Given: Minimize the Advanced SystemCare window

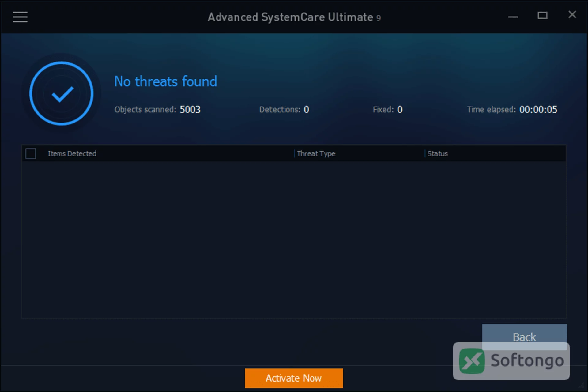Looking at the screenshot, I should click(513, 16).
